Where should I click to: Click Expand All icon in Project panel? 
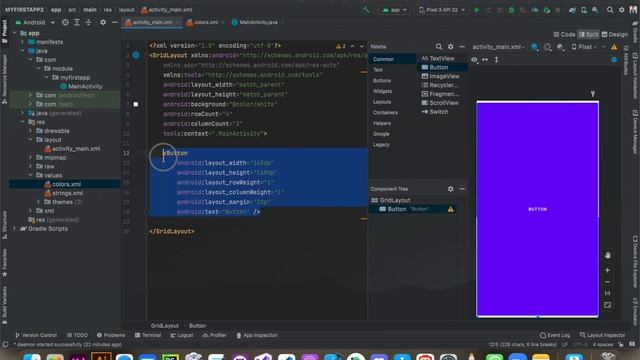pyautogui.click(x=77, y=22)
